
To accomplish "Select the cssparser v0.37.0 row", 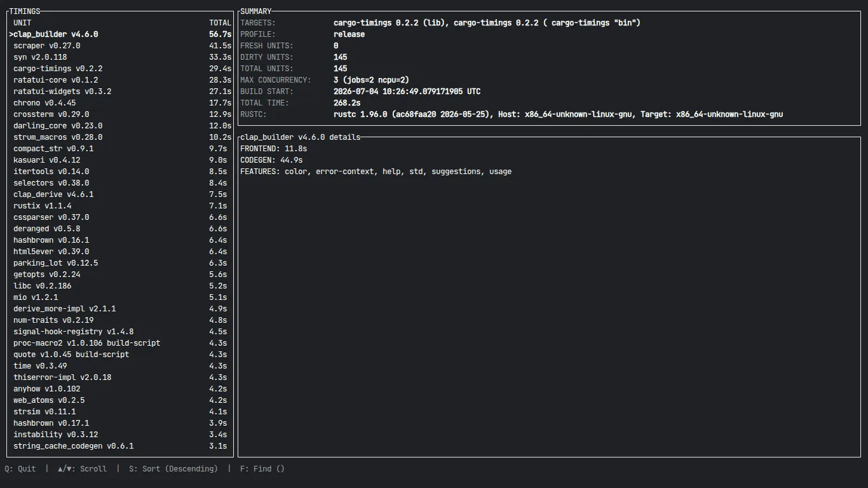I will (x=120, y=217).
